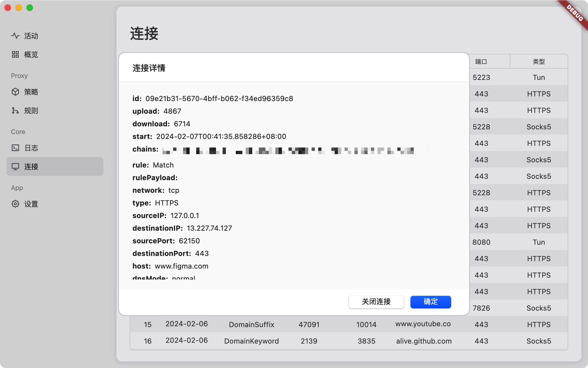
Task: Select the 规则 sidebar entry
Action: [x=31, y=110]
